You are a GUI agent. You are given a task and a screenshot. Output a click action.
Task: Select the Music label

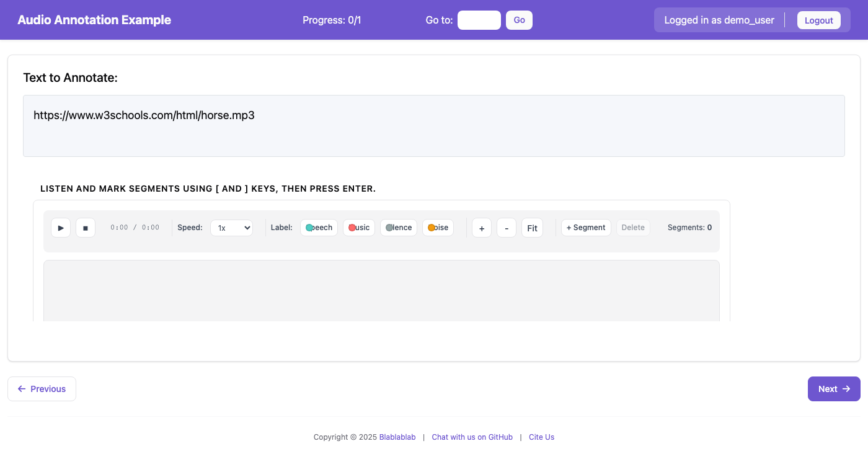[359, 228]
